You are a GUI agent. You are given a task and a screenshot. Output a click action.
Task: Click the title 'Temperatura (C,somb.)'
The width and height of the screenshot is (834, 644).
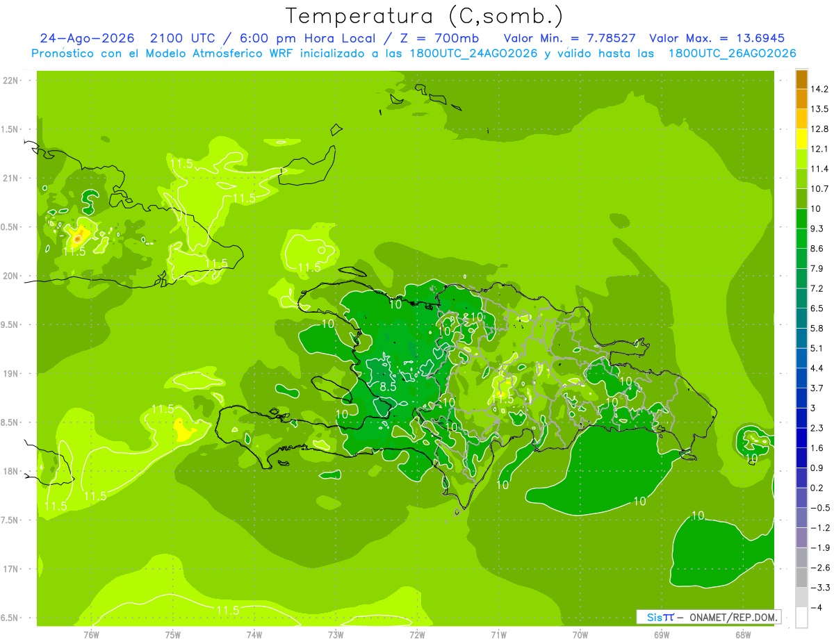click(x=424, y=16)
